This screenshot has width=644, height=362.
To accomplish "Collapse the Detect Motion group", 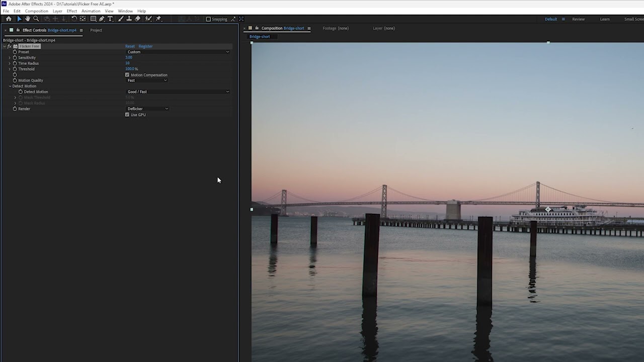I will point(10,86).
